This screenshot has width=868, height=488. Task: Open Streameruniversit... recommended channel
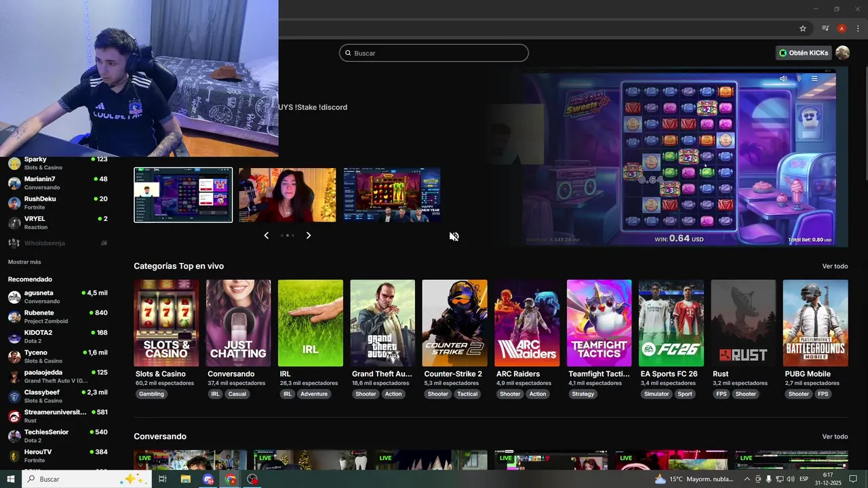tap(58, 415)
